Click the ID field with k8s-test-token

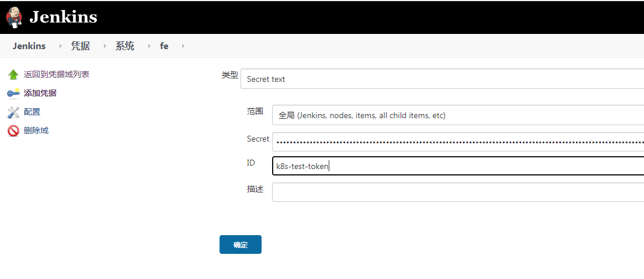458,166
